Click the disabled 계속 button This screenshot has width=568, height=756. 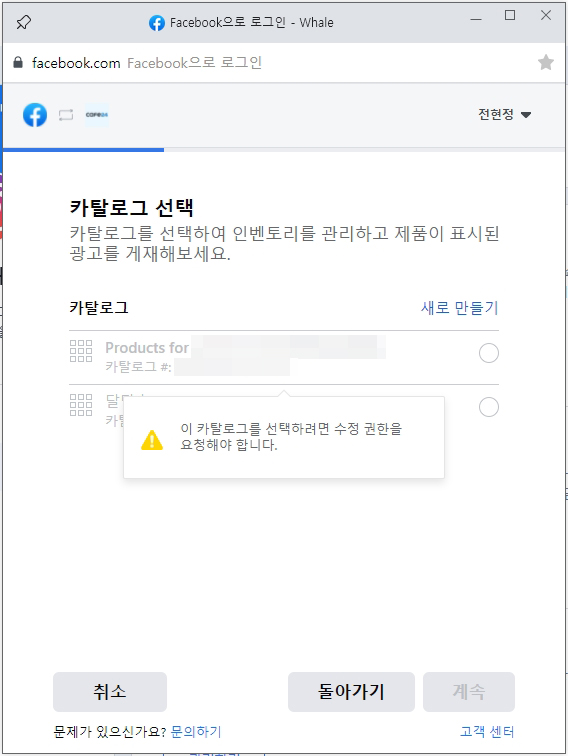(469, 692)
